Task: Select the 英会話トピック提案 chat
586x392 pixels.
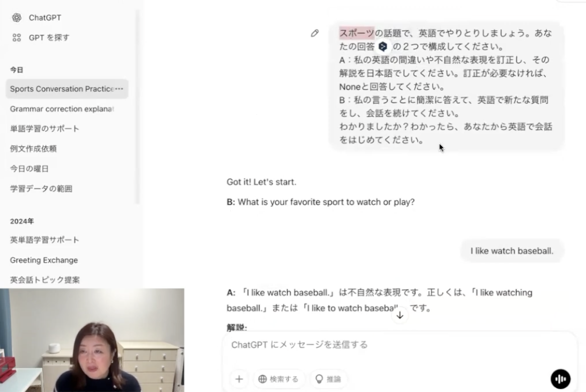Action: pyautogui.click(x=45, y=280)
